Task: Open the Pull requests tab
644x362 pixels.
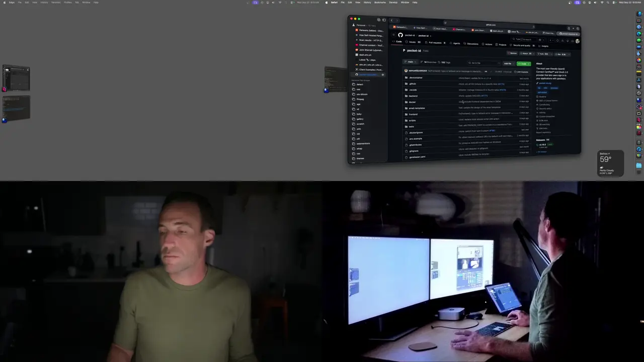Action: [x=436, y=43]
